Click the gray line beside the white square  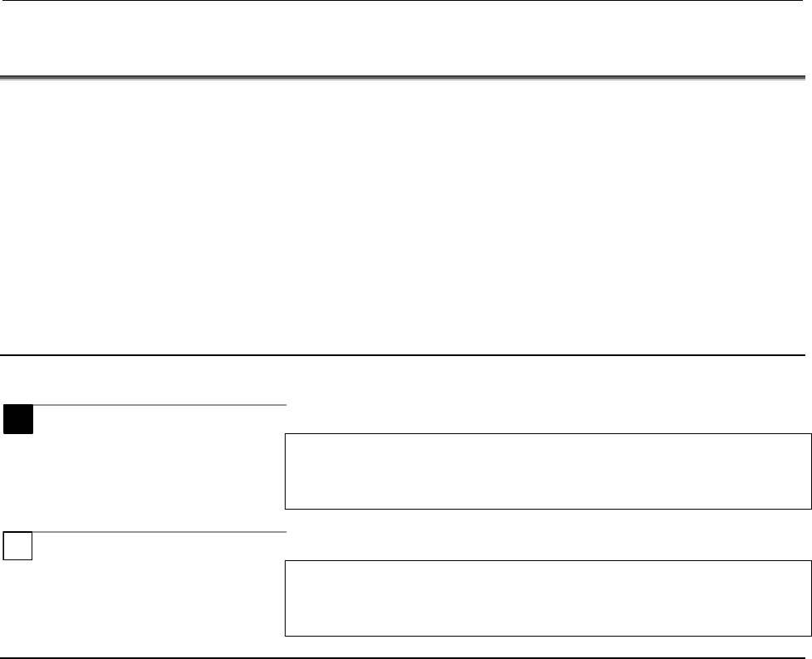[x=158, y=531]
